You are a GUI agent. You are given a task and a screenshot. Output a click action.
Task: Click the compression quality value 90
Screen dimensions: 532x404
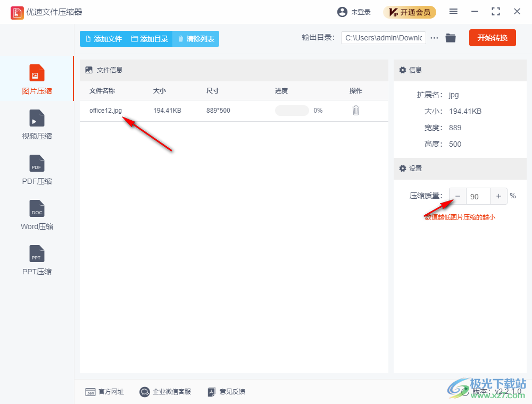point(478,196)
